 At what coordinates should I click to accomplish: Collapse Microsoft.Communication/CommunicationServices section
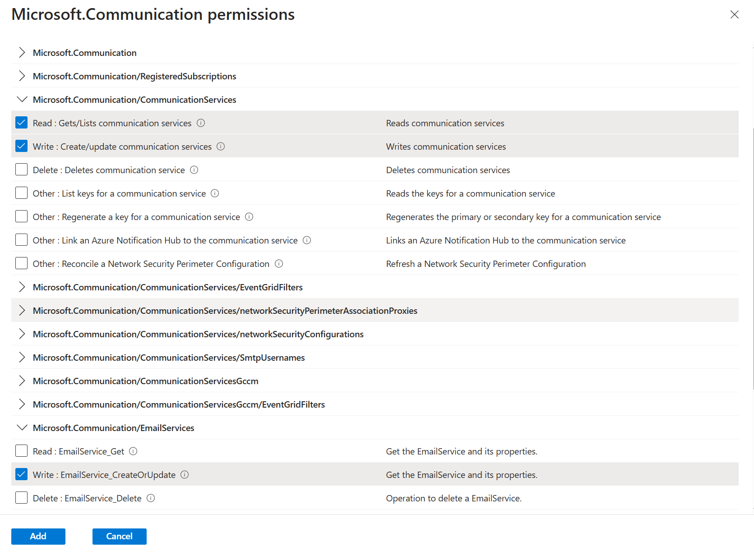pos(22,100)
